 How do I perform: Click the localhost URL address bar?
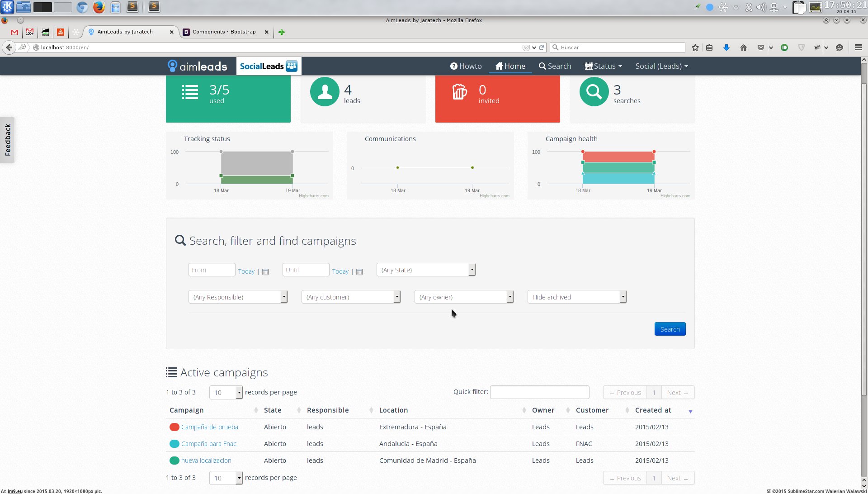pos(280,47)
